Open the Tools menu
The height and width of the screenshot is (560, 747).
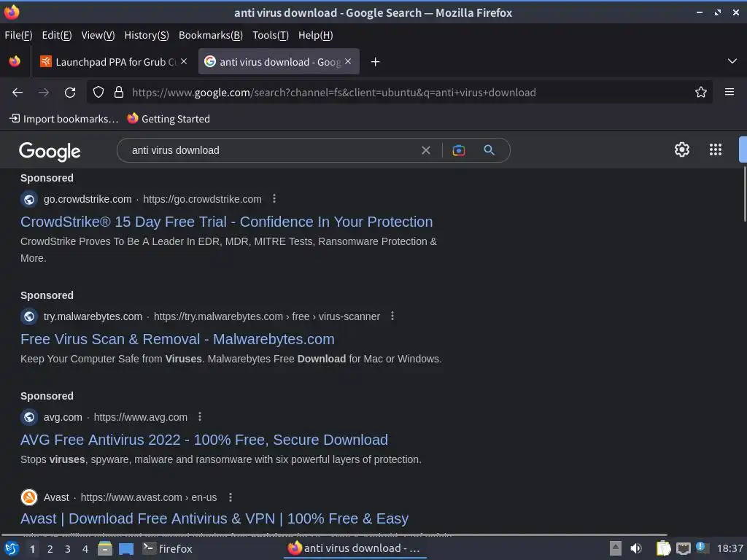(x=271, y=35)
